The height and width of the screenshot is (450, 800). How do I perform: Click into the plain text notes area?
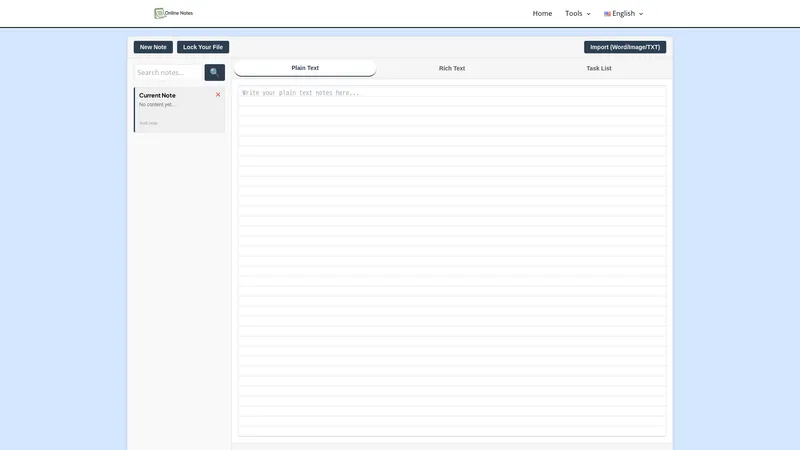pos(452,261)
